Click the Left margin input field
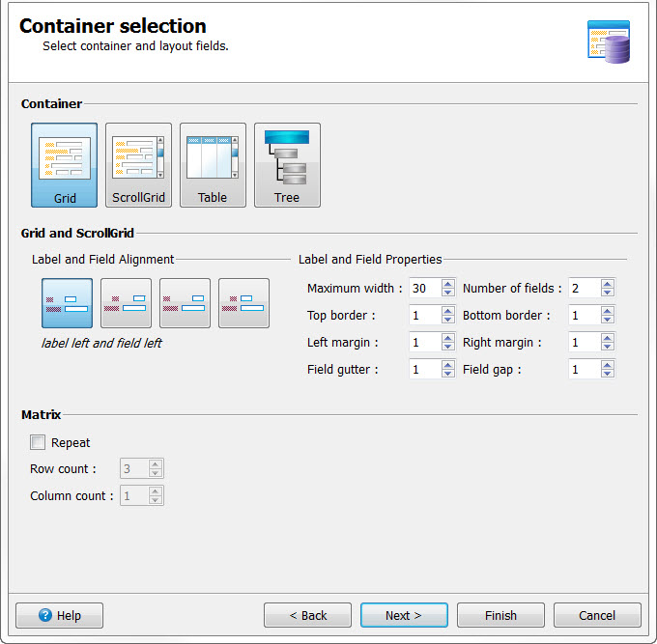Image resolution: width=657 pixels, height=644 pixels. click(424, 342)
